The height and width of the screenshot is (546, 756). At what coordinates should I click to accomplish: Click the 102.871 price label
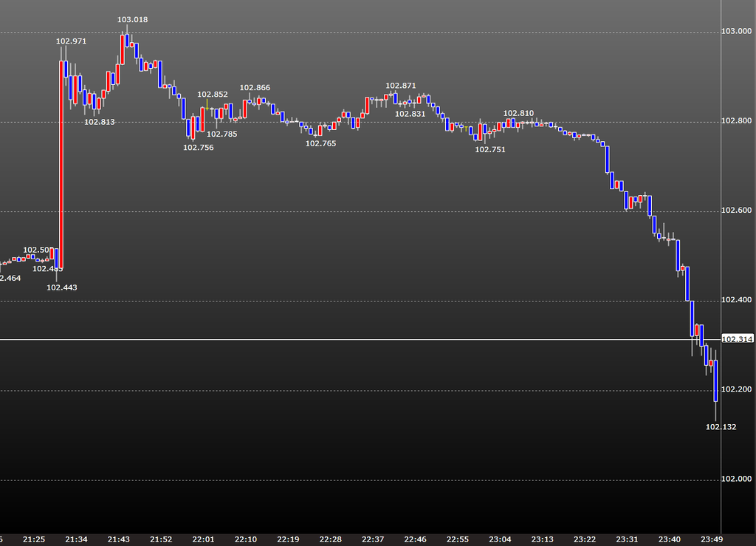click(x=401, y=86)
